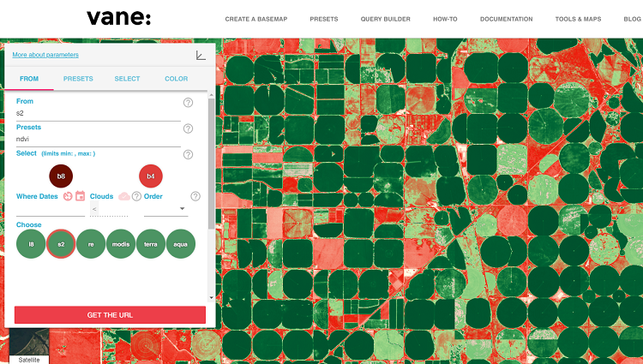Expand the Order dropdown arrow
This screenshot has width=643, height=364.
coord(182,209)
